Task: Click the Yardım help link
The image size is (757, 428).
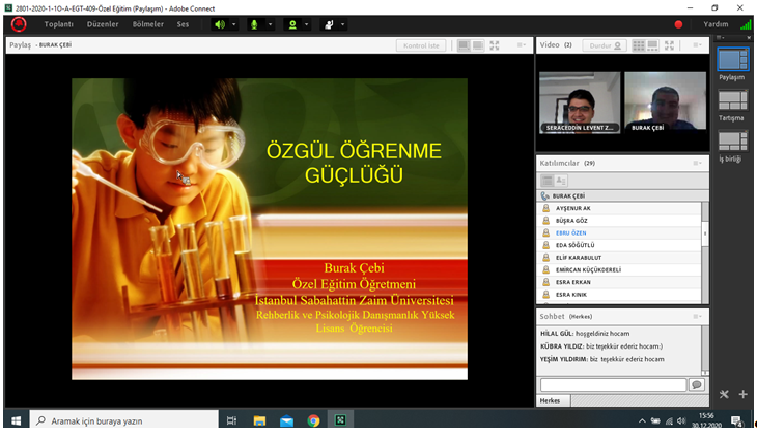Action: 717,24
